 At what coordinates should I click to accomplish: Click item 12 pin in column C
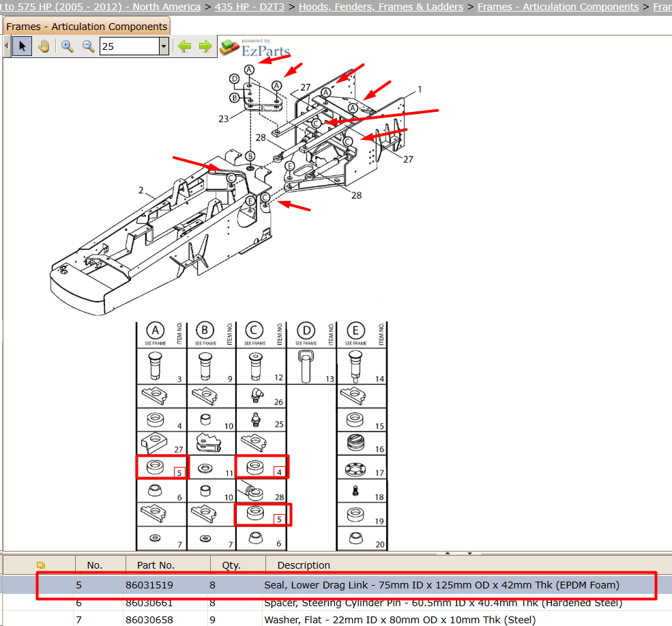tap(255, 366)
